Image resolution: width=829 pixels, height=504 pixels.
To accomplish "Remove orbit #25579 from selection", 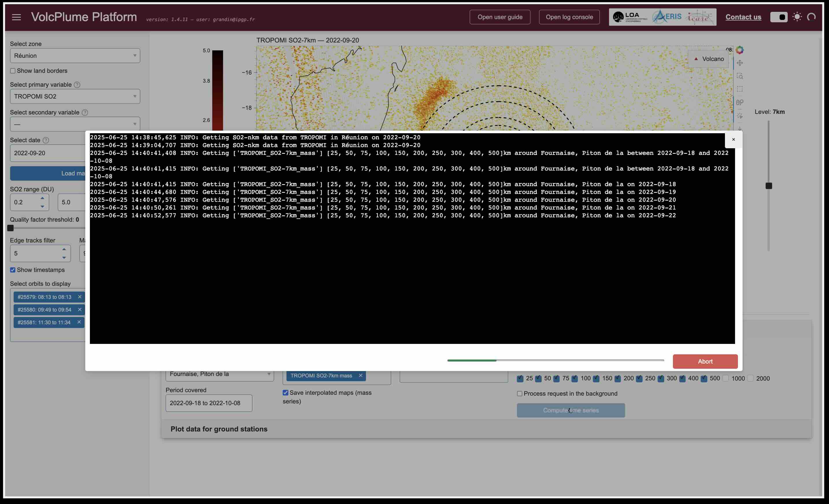I will click(80, 297).
